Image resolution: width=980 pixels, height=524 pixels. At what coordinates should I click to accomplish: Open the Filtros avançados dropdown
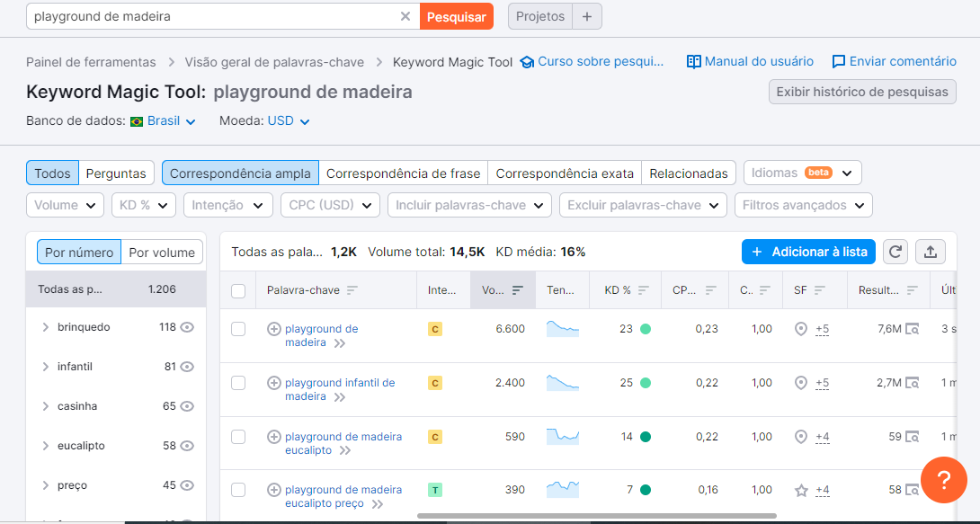[x=803, y=205]
